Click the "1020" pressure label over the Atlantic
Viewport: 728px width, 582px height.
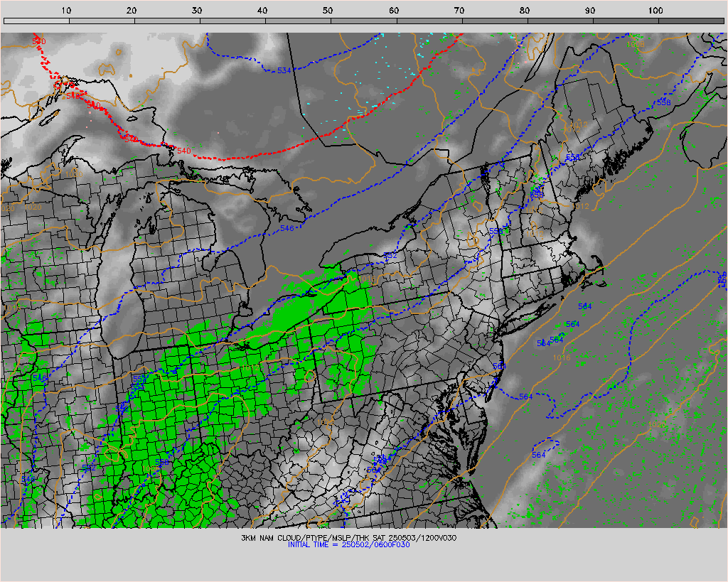pyautogui.click(x=656, y=425)
